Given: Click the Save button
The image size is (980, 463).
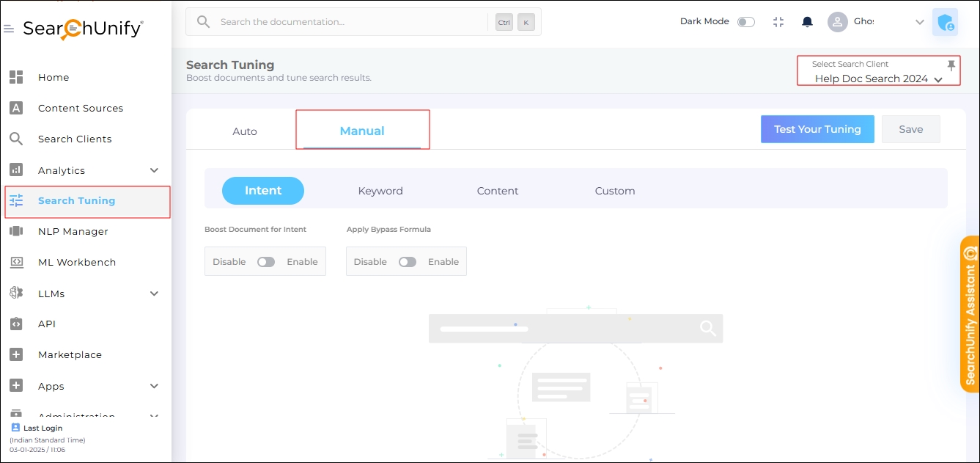Looking at the screenshot, I should (910, 129).
